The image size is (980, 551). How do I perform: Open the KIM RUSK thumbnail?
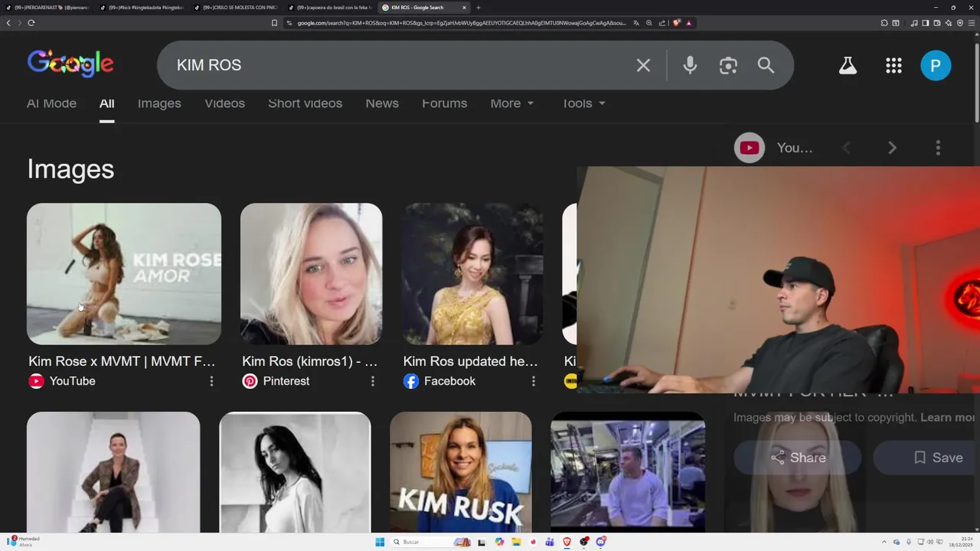coord(460,472)
